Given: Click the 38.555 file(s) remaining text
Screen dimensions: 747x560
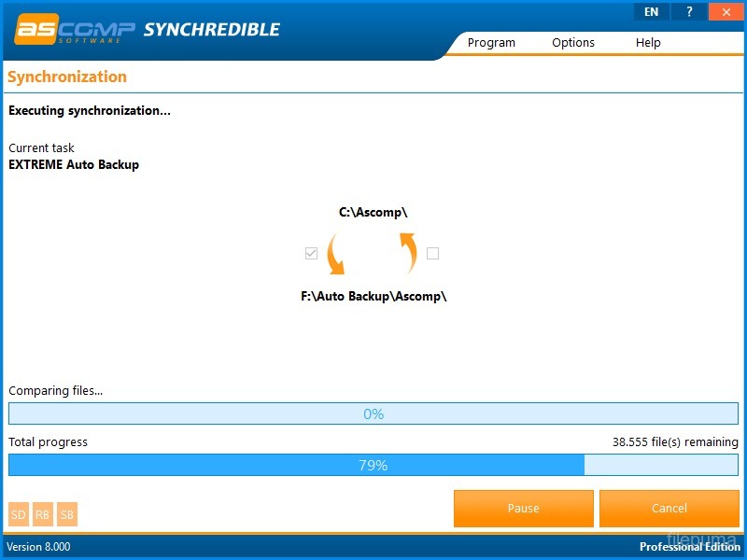Looking at the screenshot, I should pyautogui.click(x=675, y=442).
